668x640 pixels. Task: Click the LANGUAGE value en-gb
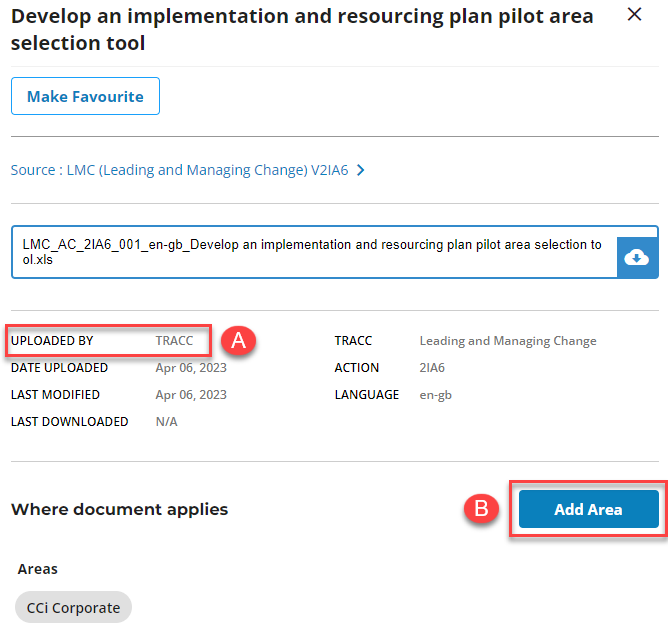[437, 395]
